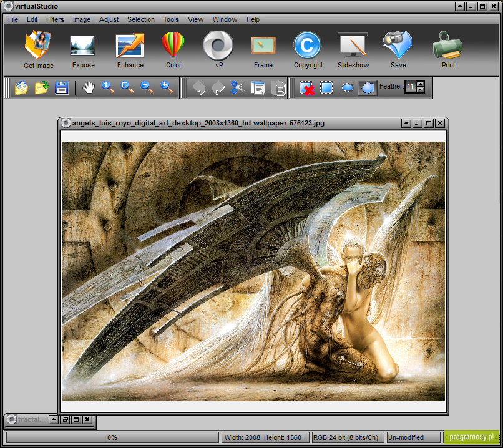The width and height of the screenshot is (503, 448).
Task: Zoom to actual size (1:1 magnifier)
Action: coord(108,87)
